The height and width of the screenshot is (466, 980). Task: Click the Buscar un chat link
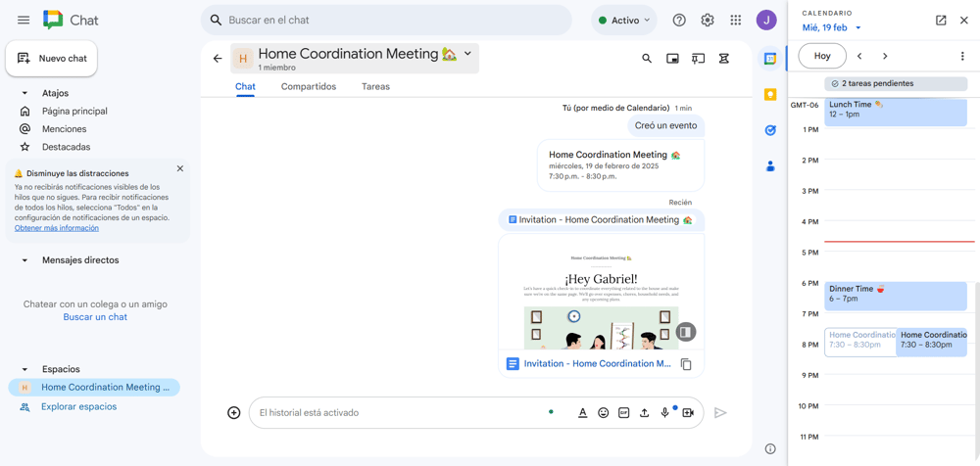pyautogui.click(x=95, y=317)
